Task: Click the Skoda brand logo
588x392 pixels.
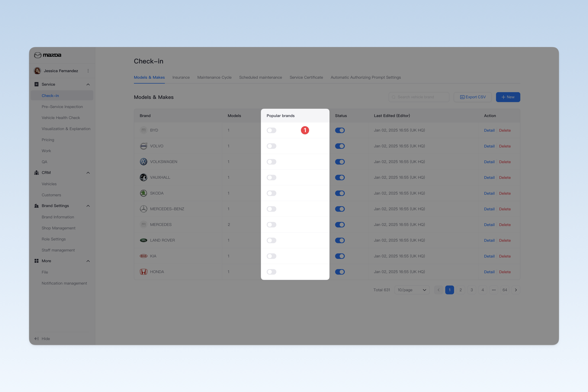Action: point(144,193)
